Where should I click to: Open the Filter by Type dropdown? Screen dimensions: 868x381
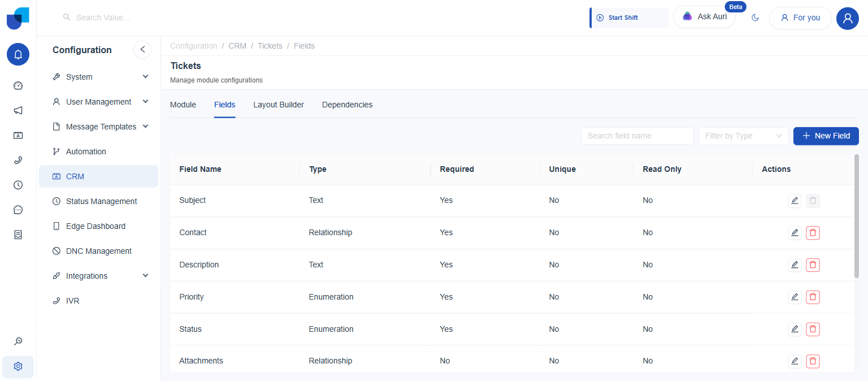pyautogui.click(x=744, y=136)
